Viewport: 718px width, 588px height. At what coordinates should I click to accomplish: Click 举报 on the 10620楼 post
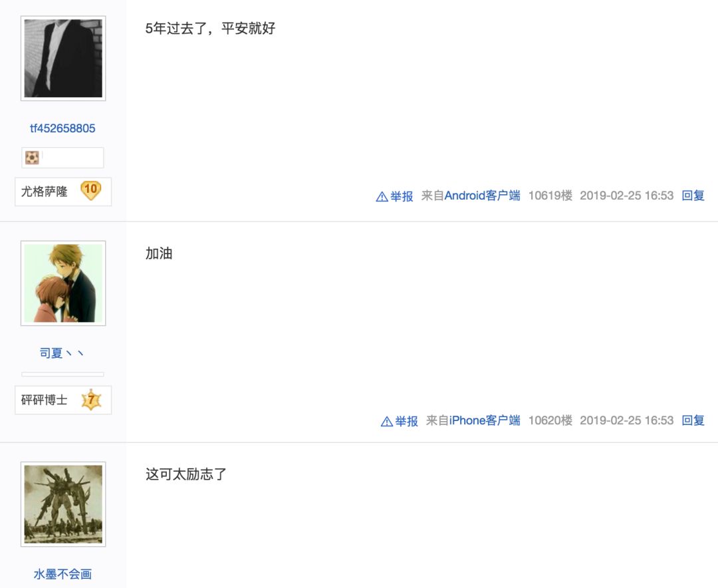click(x=407, y=421)
